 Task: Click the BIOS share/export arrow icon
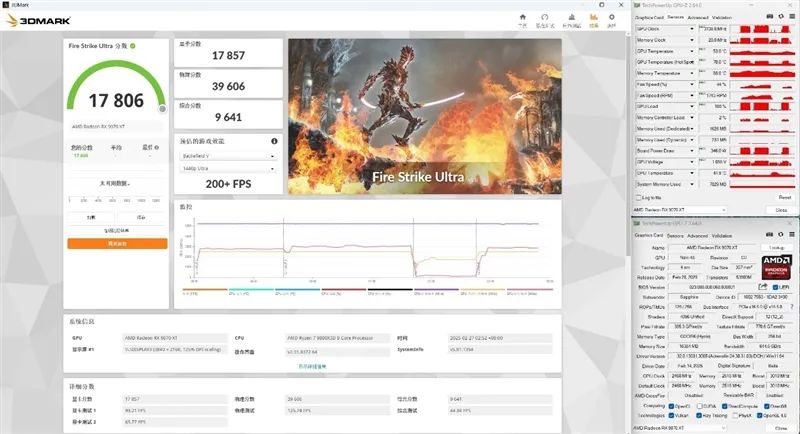763,287
